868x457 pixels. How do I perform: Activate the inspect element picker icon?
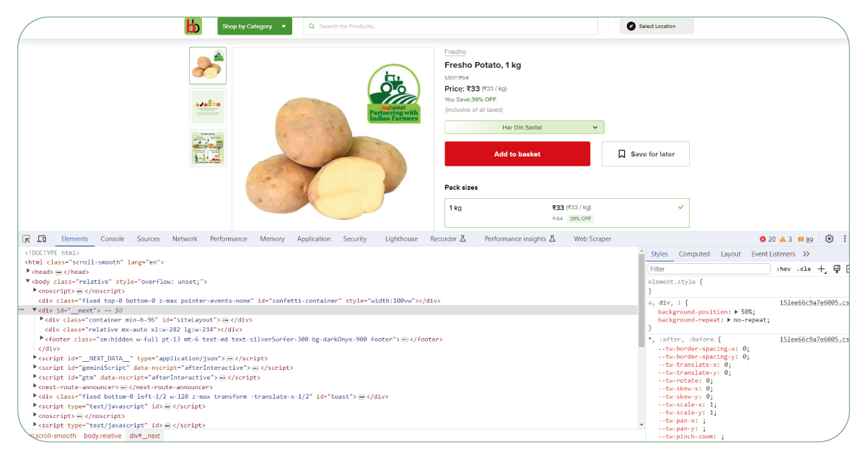26,239
